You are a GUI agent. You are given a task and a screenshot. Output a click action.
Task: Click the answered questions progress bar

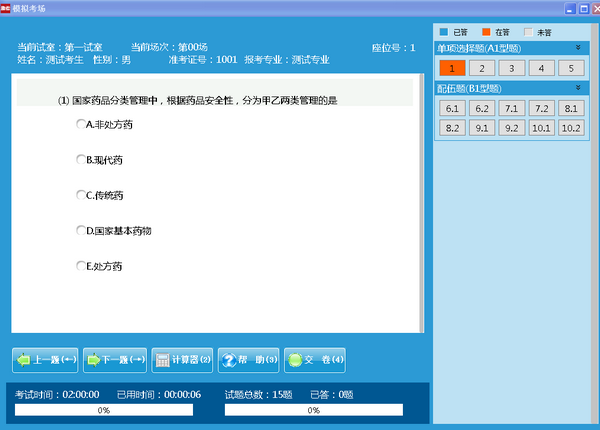click(x=313, y=410)
